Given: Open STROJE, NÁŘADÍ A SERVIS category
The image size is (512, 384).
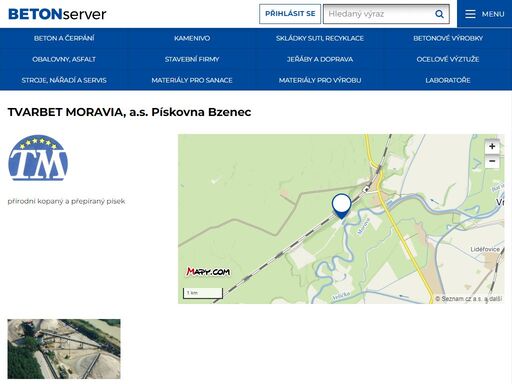Looking at the screenshot, I should [64, 80].
